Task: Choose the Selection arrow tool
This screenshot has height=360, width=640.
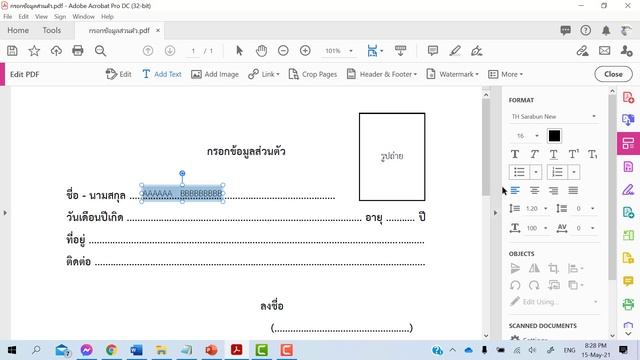Action: point(239,51)
